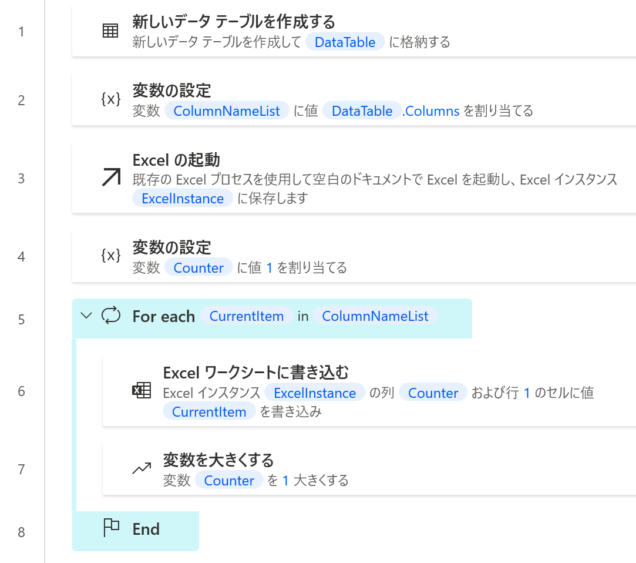Click the .Columns property text in step 2
The width and height of the screenshot is (636, 563).
(431, 111)
